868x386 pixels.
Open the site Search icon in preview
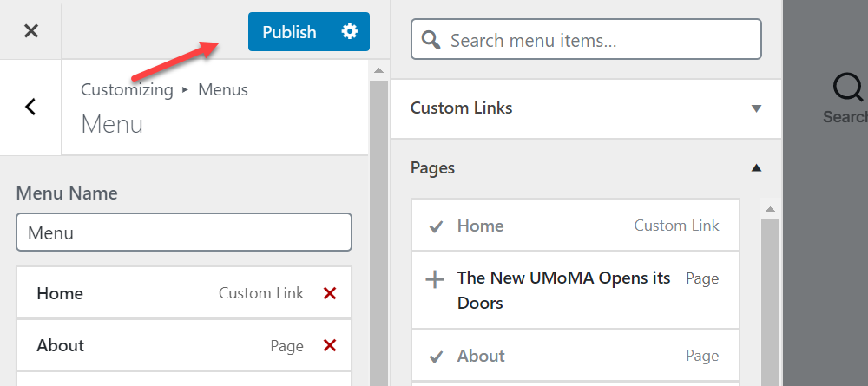848,88
